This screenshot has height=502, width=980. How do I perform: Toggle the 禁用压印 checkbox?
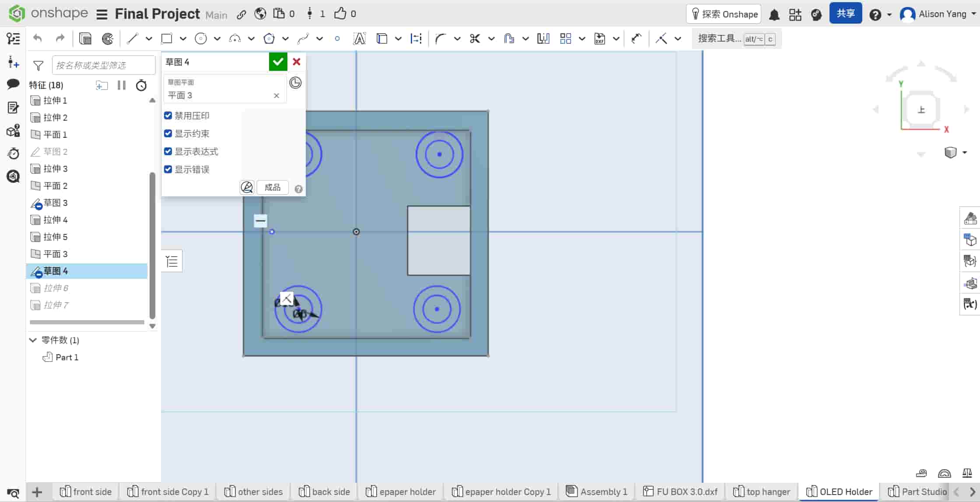point(168,115)
